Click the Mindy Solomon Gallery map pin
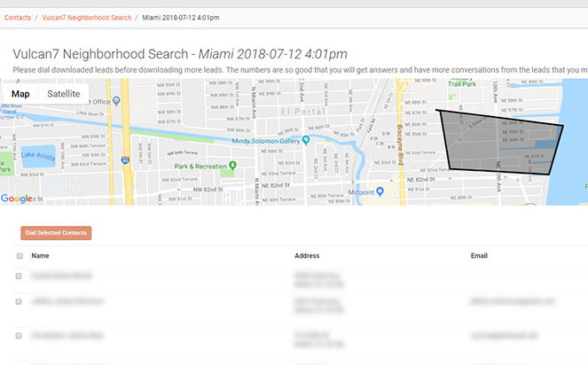This screenshot has width=588, height=365. [306, 140]
